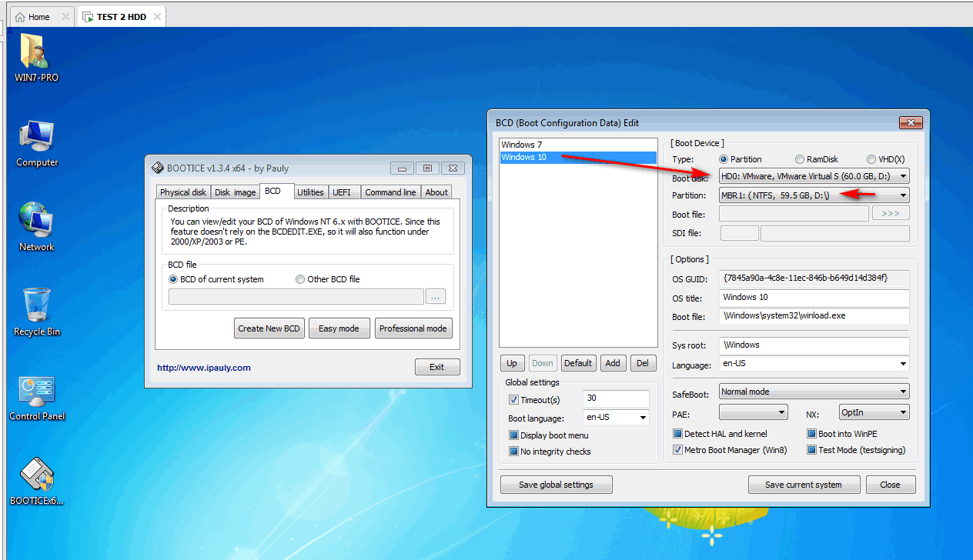Click the OS title field
Viewport: 973px width, 560px height.
point(814,298)
